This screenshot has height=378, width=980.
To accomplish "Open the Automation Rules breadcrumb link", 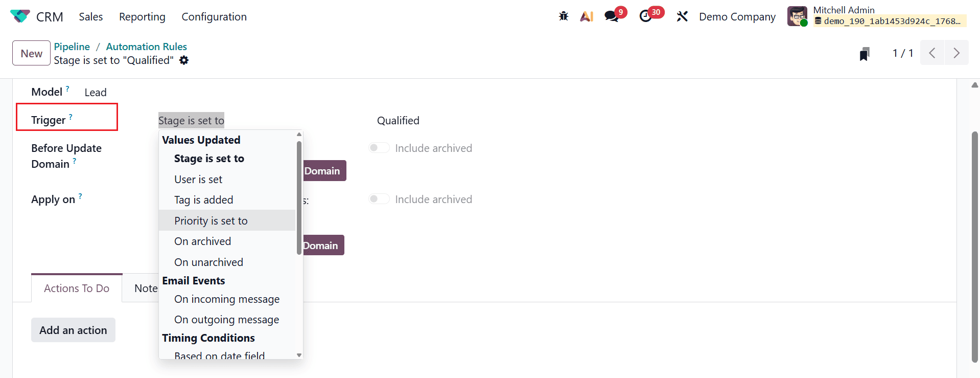I will click(146, 46).
